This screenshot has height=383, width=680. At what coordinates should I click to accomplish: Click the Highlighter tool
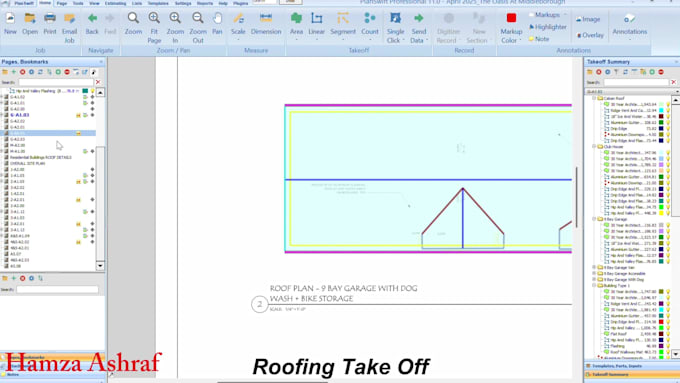coord(548,27)
